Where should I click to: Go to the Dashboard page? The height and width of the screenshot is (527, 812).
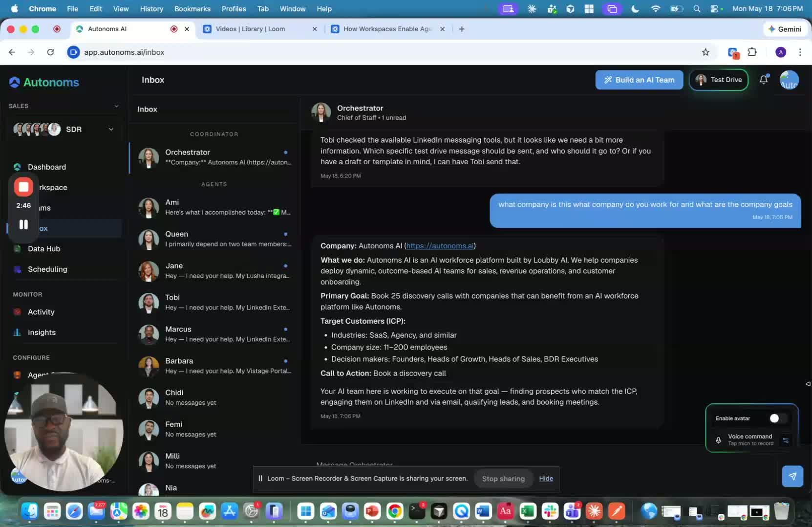[x=46, y=167]
